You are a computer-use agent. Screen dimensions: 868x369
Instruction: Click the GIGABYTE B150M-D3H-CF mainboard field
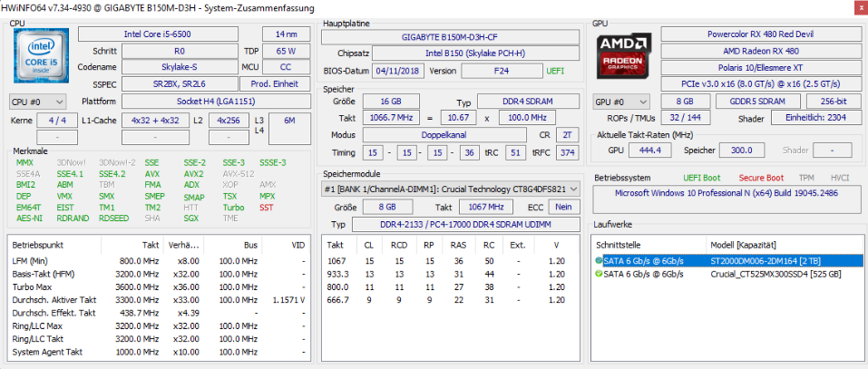[450, 37]
